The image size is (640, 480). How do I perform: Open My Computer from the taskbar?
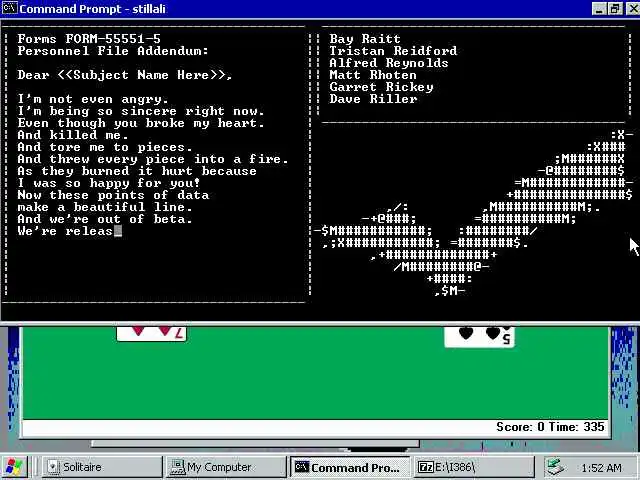(226, 467)
